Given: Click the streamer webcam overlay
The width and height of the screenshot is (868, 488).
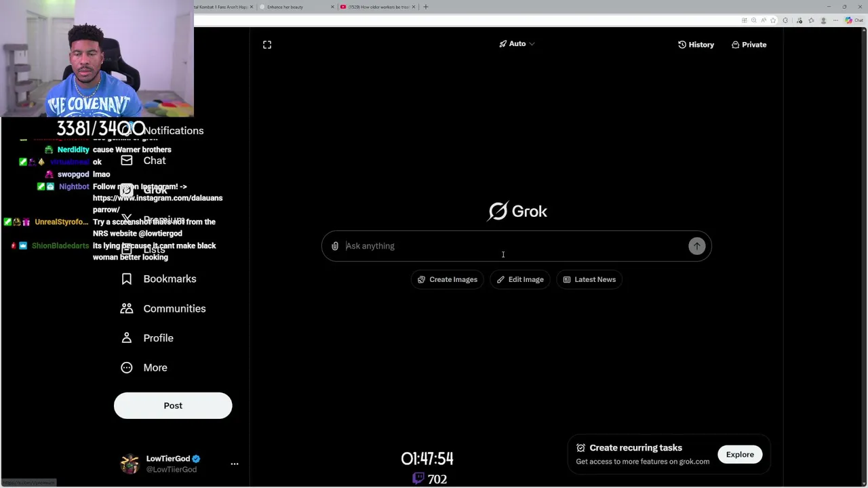Looking at the screenshot, I should click(x=97, y=58).
